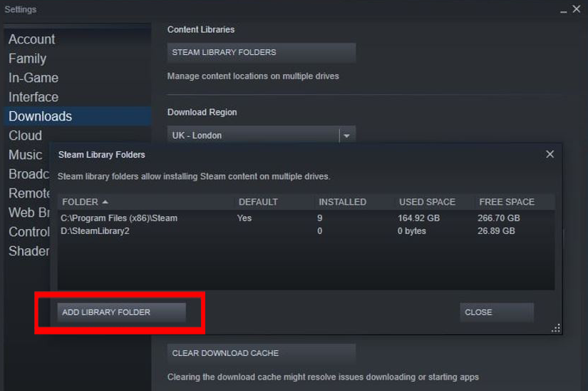588x391 pixels.
Task: Click the 164.92 GB used space value
Action: pyautogui.click(x=418, y=218)
